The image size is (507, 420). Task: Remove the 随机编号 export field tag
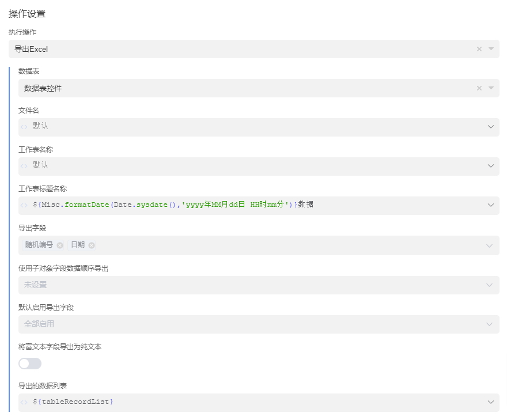coord(60,245)
